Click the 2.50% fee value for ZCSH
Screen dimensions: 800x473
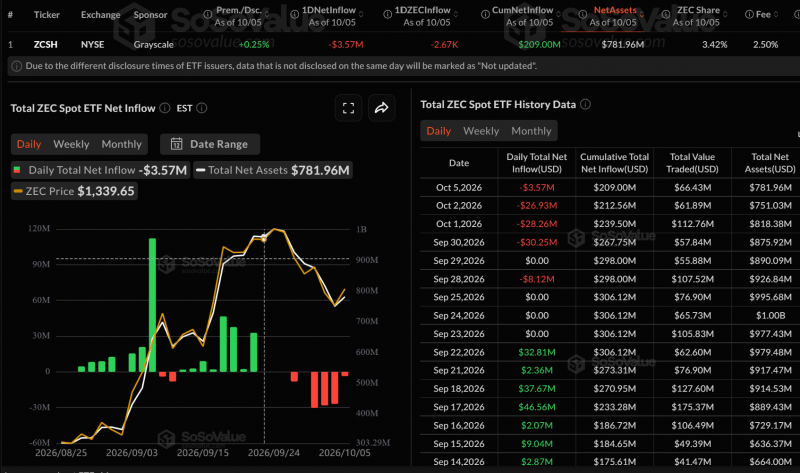click(766, 44)
